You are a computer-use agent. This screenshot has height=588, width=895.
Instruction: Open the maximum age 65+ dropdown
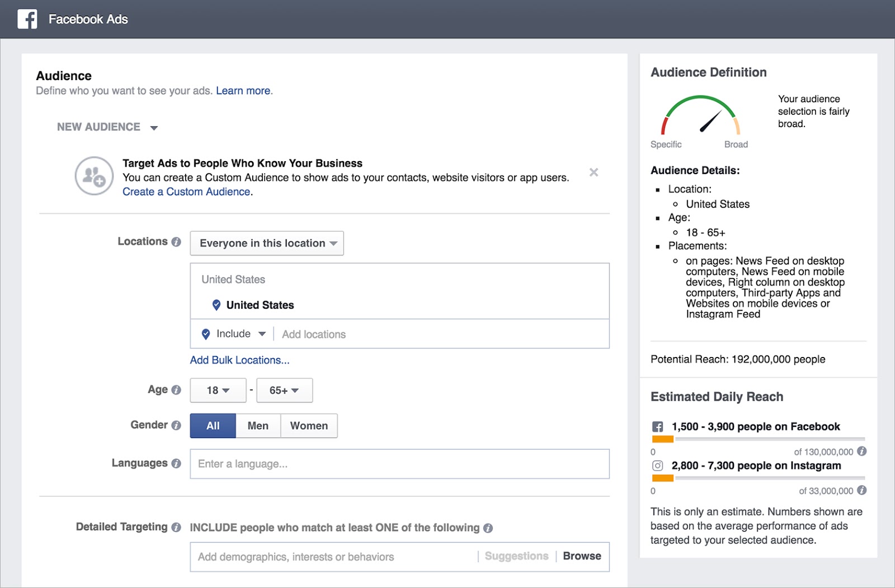tap(284, 391)
